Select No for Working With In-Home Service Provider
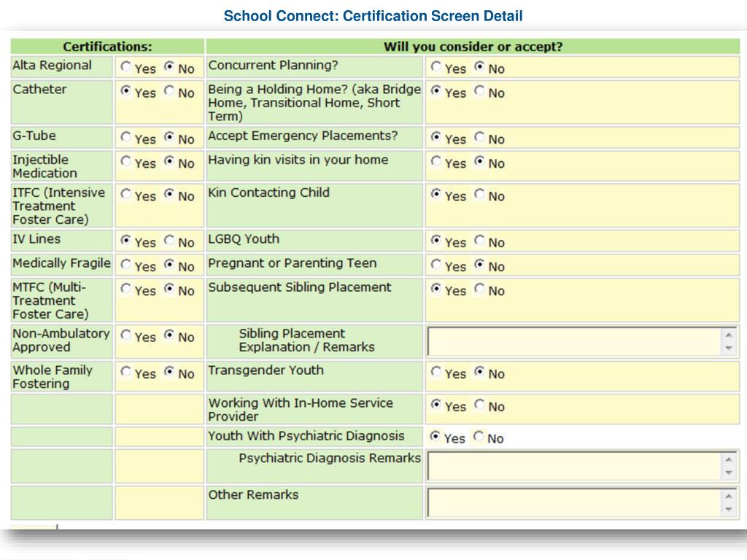The image size is (747, 560). [479, 404]
